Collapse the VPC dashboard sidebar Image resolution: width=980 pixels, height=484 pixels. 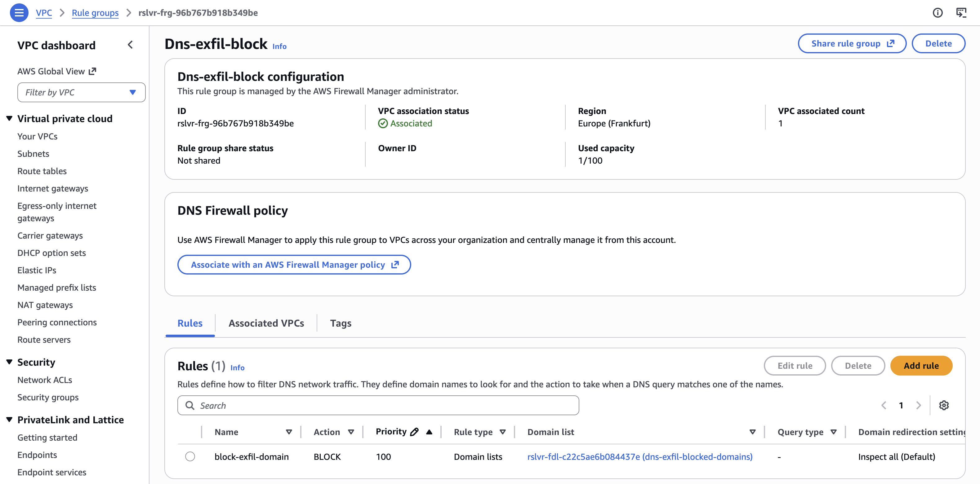(x=130, y=45)
